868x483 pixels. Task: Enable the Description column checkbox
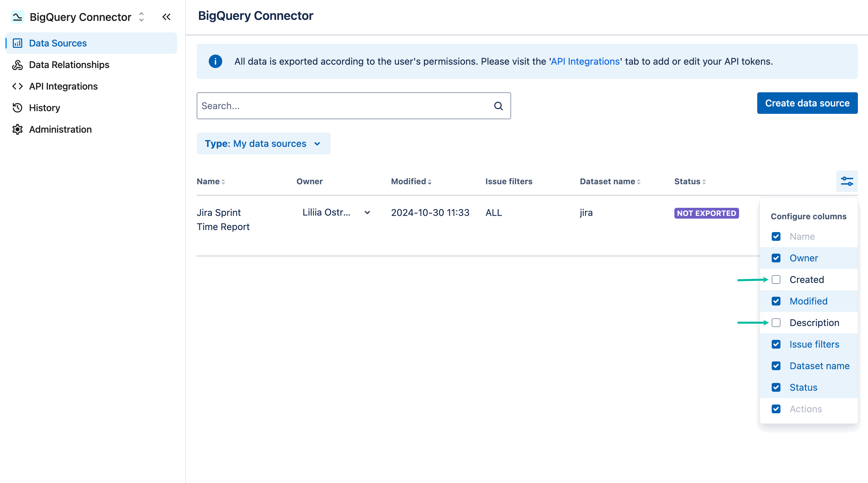tap(776, 323)
